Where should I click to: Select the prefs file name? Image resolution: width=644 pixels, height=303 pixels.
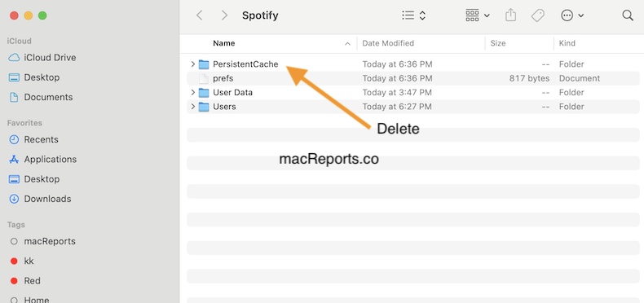[x=223, y=78]
